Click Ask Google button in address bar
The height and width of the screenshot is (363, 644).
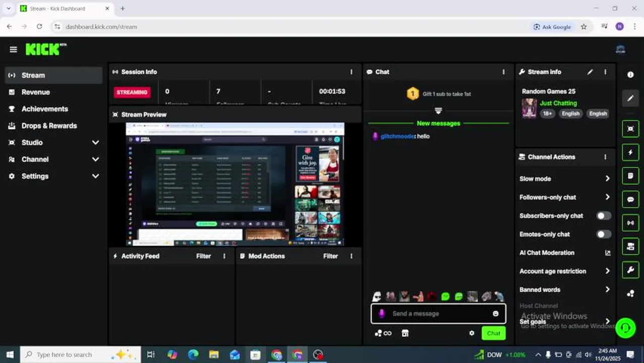click(x=552, y=27)
